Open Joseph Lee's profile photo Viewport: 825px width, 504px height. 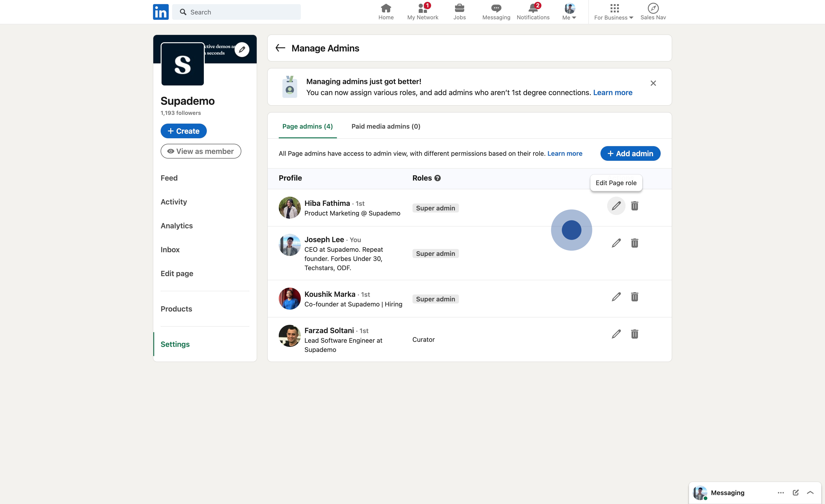290,245
